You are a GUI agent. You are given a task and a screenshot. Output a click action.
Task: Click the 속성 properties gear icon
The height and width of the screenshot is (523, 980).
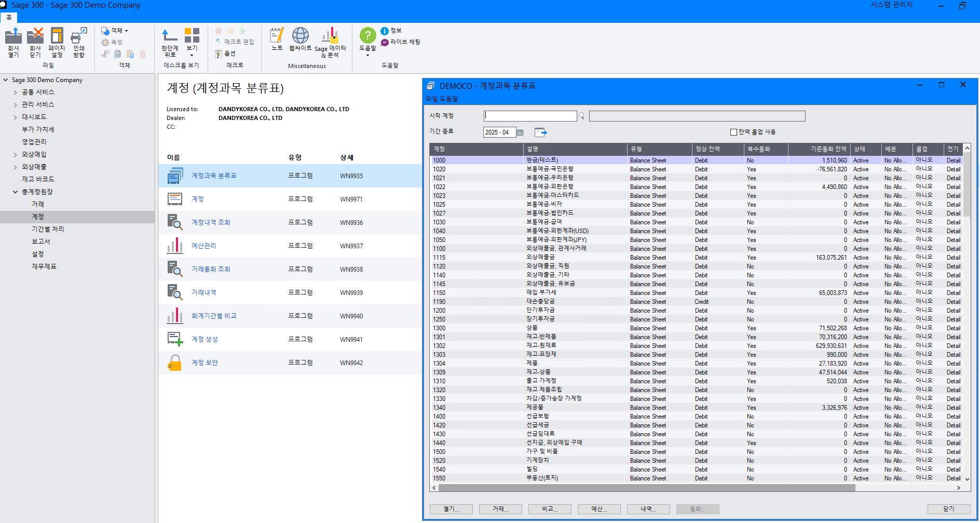coord(105,42)
